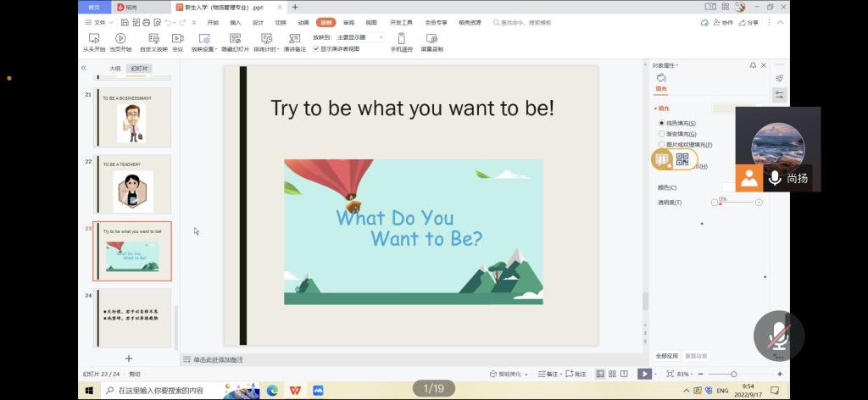Click 从头开始 play-from-beginning icon
Image resolution: width=868 pixels, height=400 pixels.
94,38
